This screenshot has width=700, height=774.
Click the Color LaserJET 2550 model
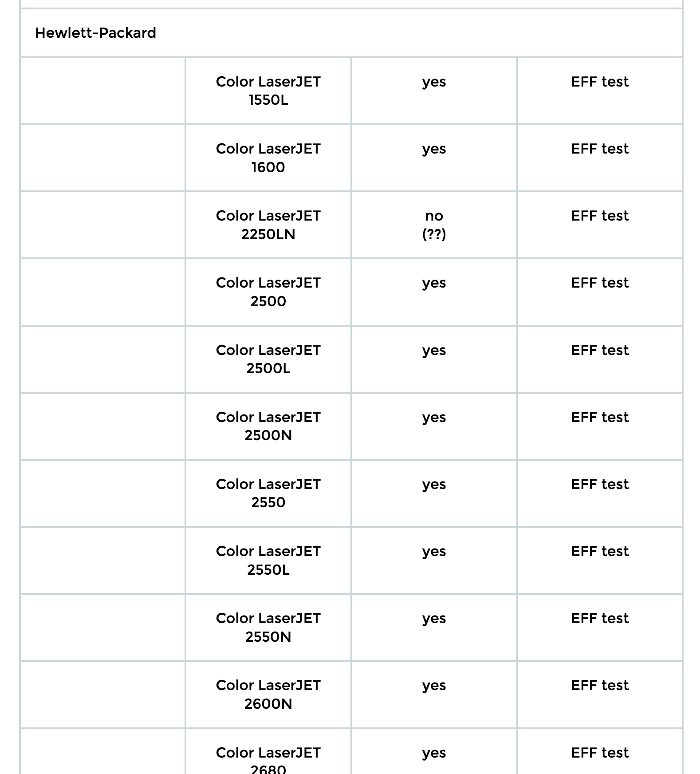pos(268,494)
